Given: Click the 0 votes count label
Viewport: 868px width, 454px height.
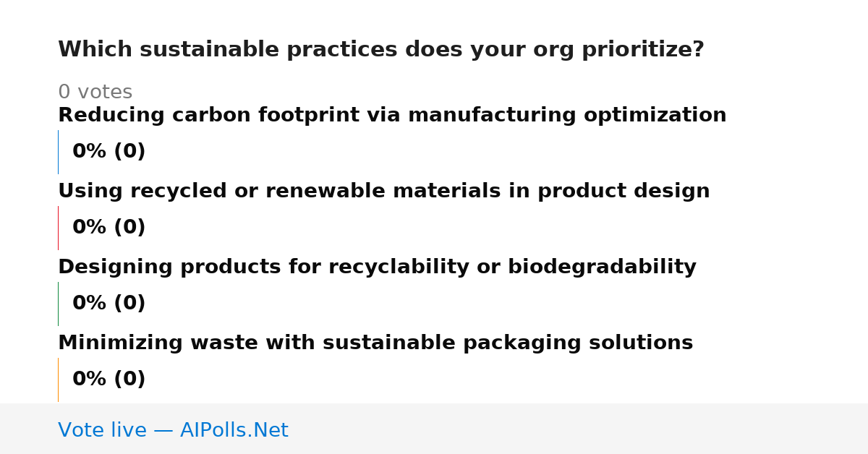Looking at the screenshot, I should tap(95, 93).
